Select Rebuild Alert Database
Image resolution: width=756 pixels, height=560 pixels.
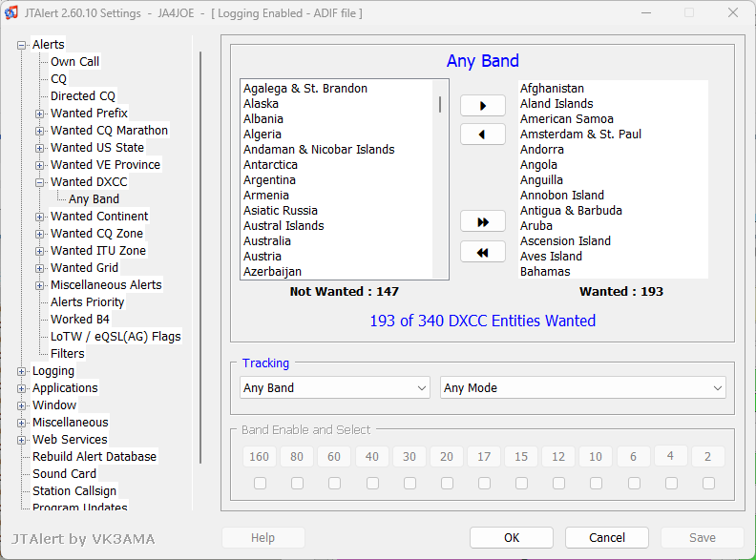[x=94, y=457]
